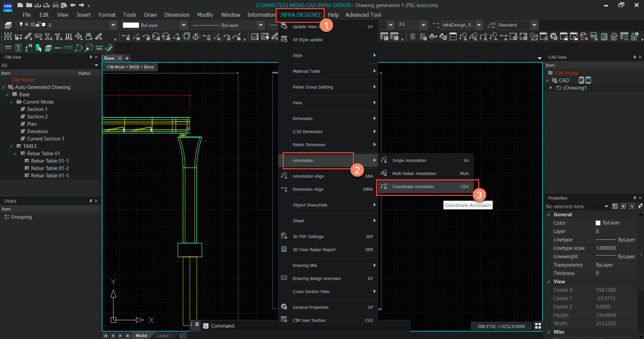
Task: Click the side-panel layout icon beside CAD
Action: coord(582,80)
